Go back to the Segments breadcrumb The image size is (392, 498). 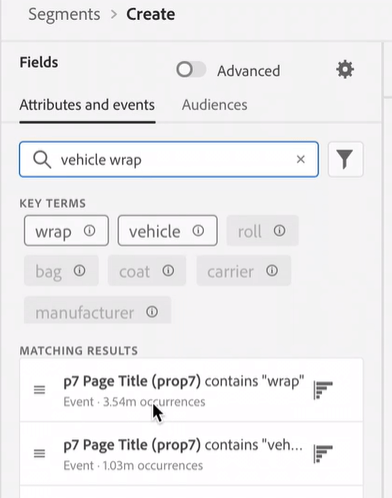64,14
